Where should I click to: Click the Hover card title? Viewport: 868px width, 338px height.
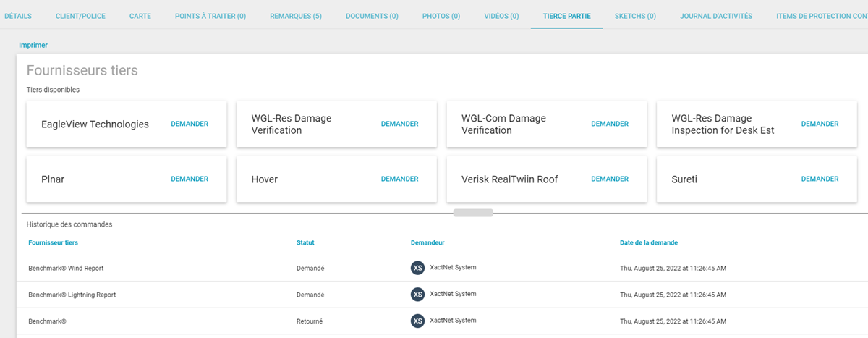click(265, 179)
